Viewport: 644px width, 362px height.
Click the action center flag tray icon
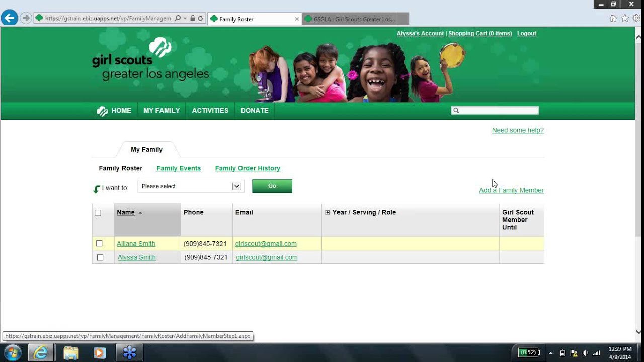tap(574, 353)
